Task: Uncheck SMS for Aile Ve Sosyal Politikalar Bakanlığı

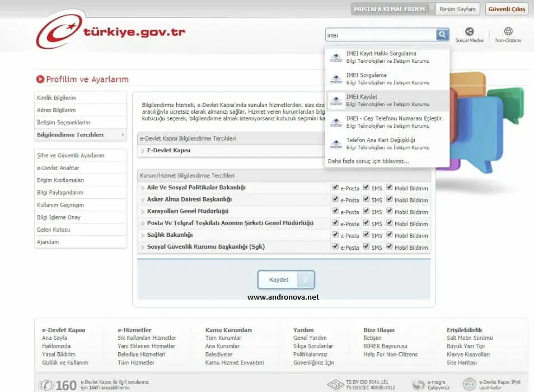Action: click(366, 187)
